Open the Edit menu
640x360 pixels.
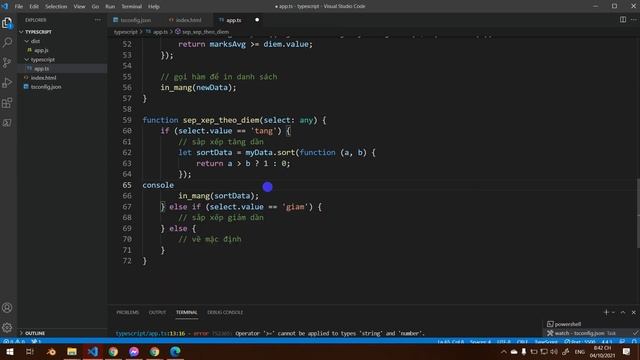pos(34,7)
